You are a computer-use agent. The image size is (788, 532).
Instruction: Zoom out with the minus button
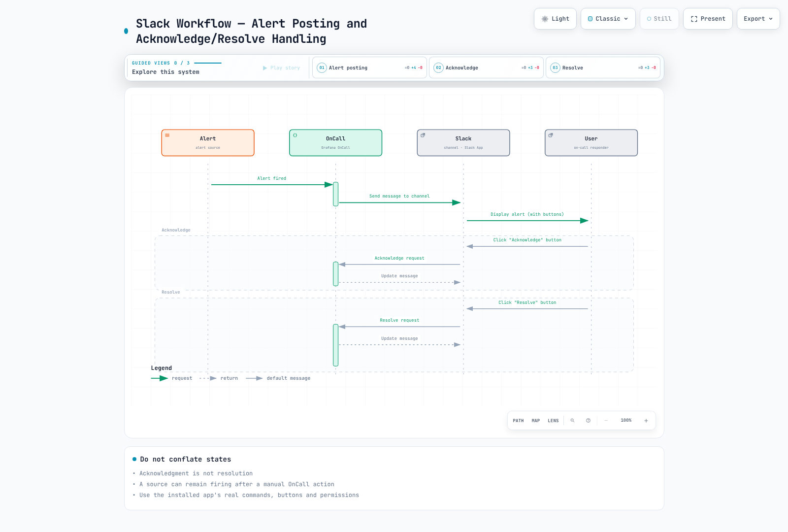[606, 421]
